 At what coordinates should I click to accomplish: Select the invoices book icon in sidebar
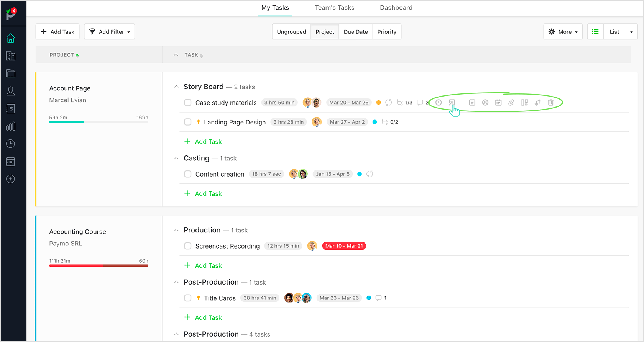[10, 108]
